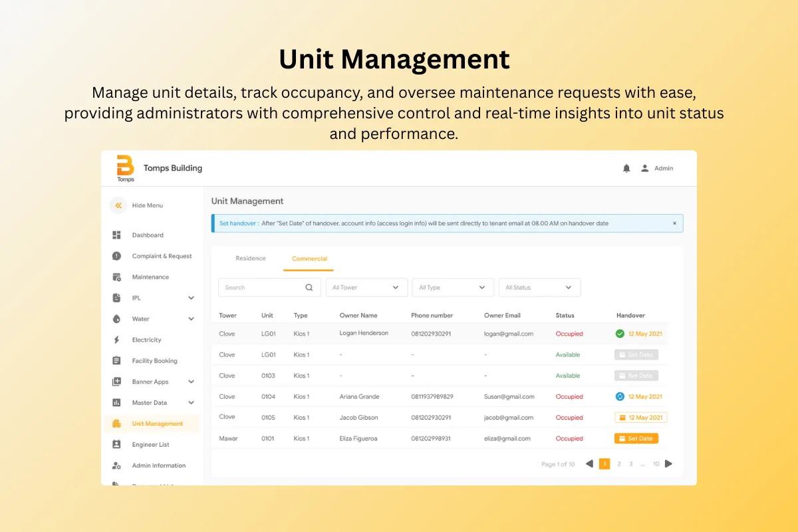Go to next page with right arrow
The image size is (798, 532).
[x=668, y=464]
